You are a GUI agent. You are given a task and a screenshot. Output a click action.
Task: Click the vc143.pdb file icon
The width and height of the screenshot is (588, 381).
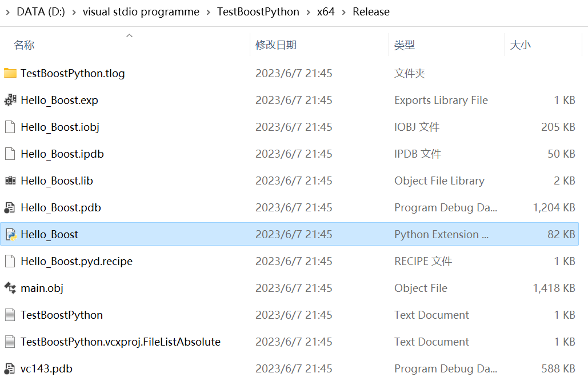10,368
